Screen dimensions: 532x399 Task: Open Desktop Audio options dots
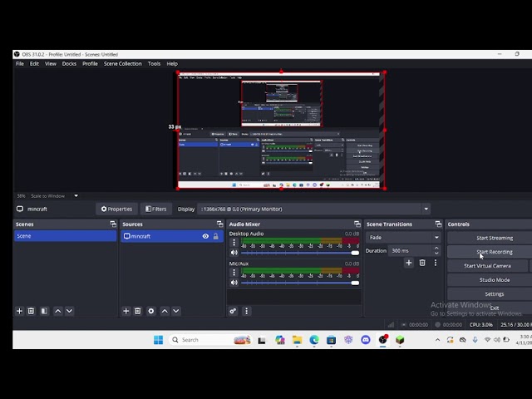coord(234,242)
